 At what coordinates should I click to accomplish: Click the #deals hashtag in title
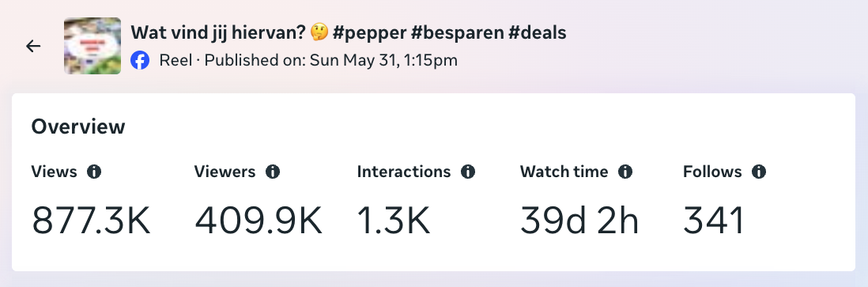pyautogui.click(x=537, y=33)
